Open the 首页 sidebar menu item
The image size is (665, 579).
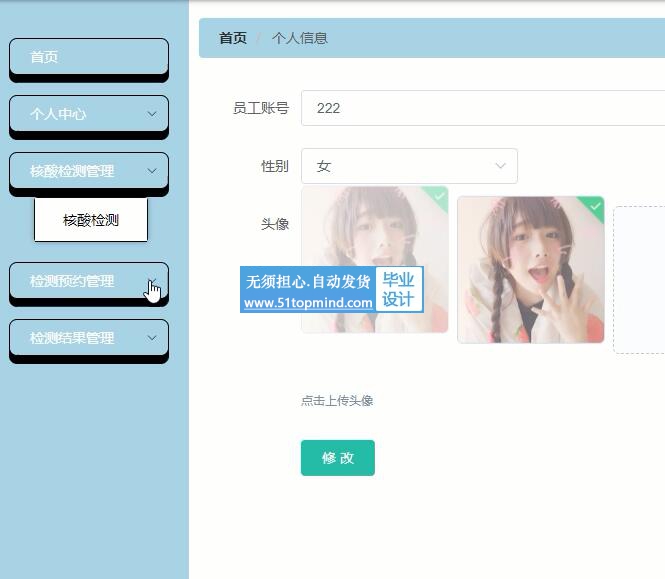pos(89,57)
